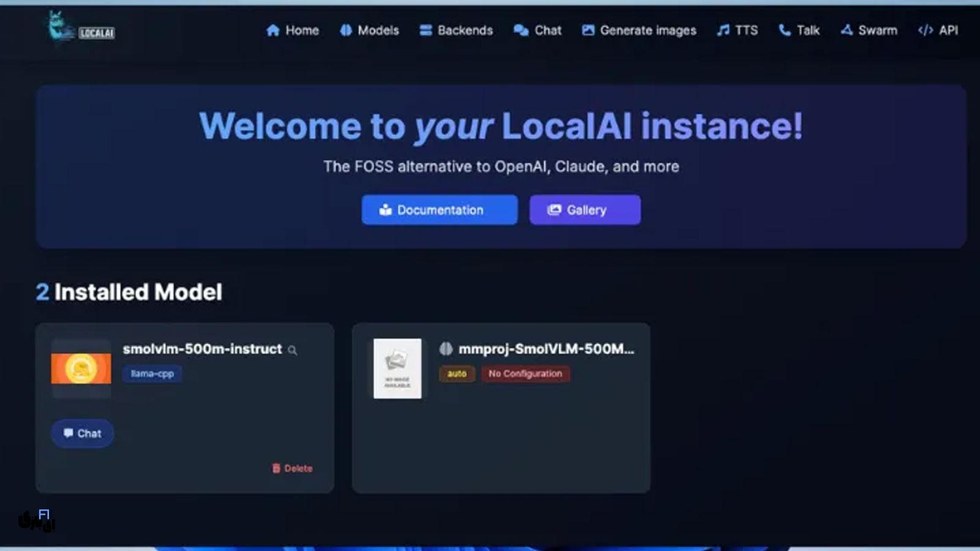The image size is (980, 551).
Task: Open the Documentation
Action: pyautogui.click(x=439, y=210)
